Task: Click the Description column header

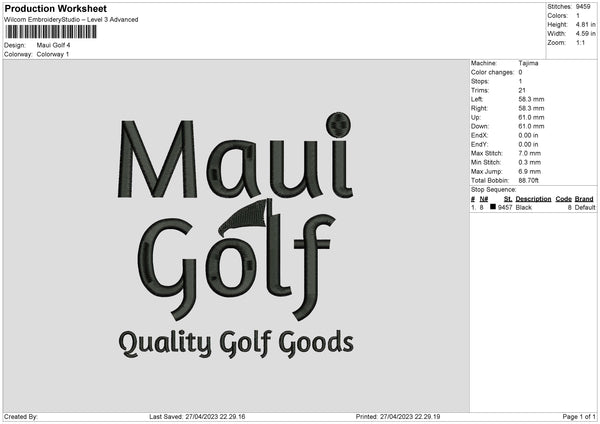Action: pos(533,199)
